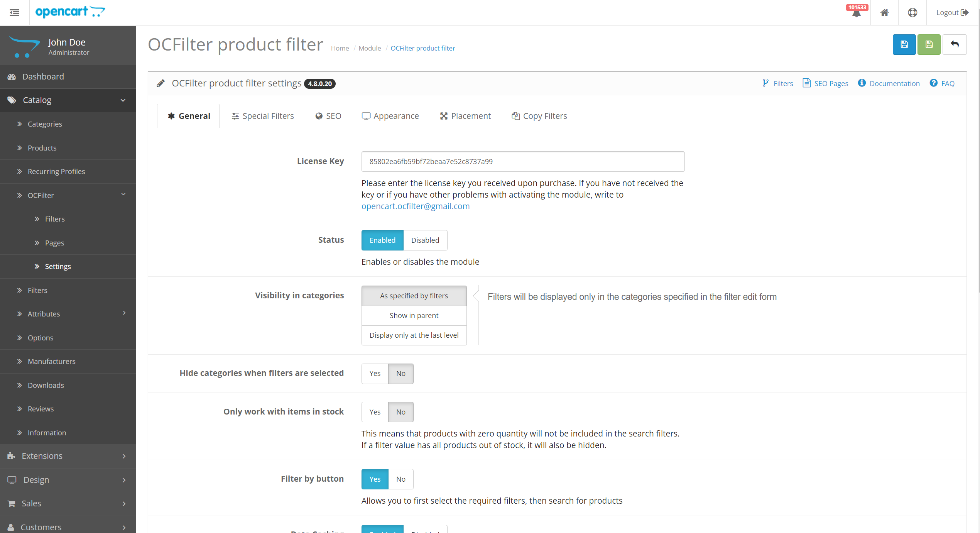The height and width of the screenshot is (533, 980).
Task: Switch to the Special Filters tab
Action: coord(262,116)
